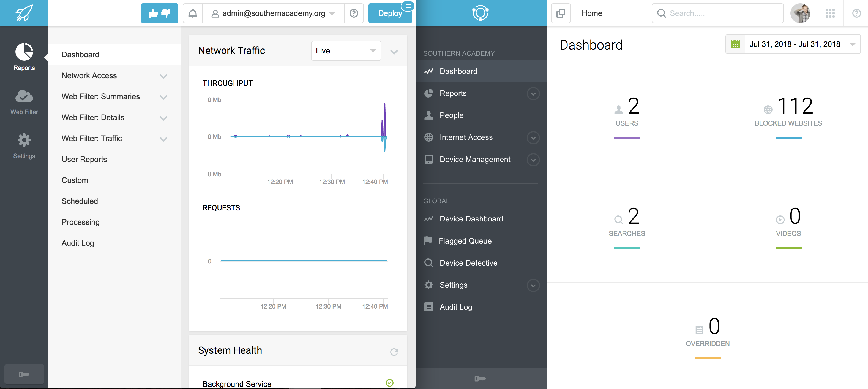Click the rocket logo icon
The image size is (868, 389).
(24, 13)
